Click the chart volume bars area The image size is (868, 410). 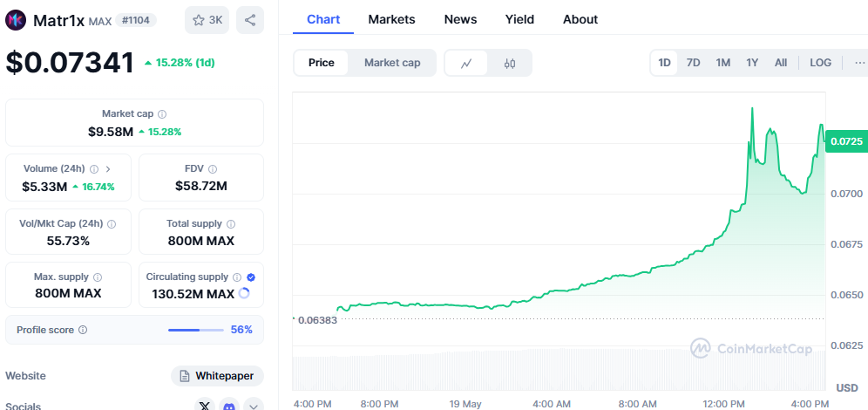[x=559, y=370]
